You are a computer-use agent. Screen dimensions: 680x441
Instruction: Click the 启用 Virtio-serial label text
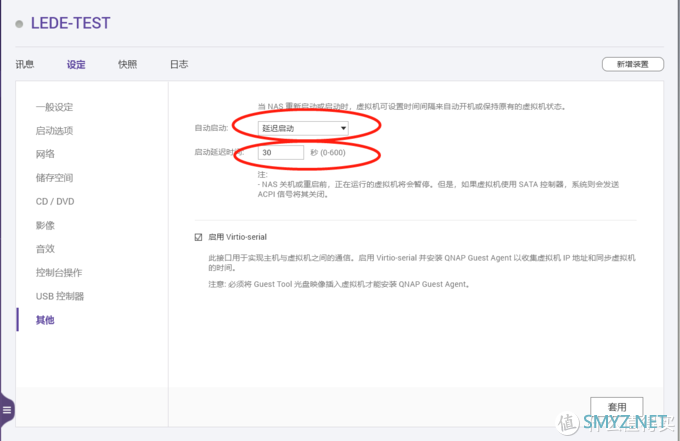(x=237, y=237)
